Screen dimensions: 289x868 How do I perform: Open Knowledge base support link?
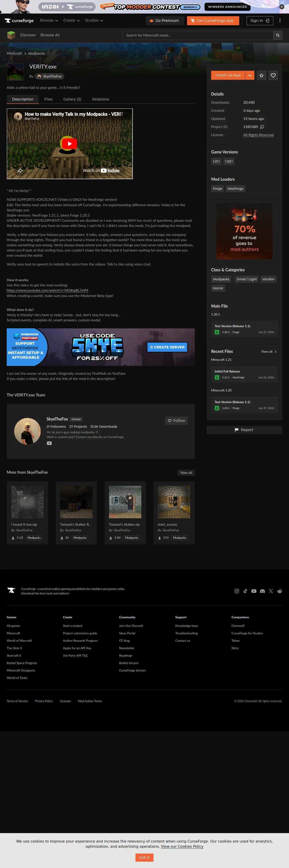(186, 626)
